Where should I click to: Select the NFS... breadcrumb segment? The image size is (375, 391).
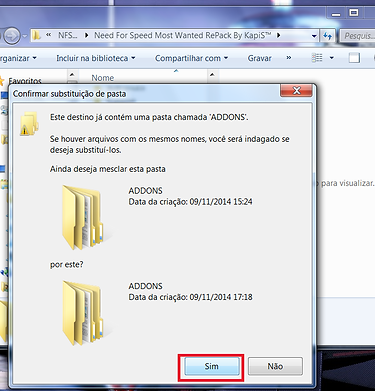tap(68, 35)
